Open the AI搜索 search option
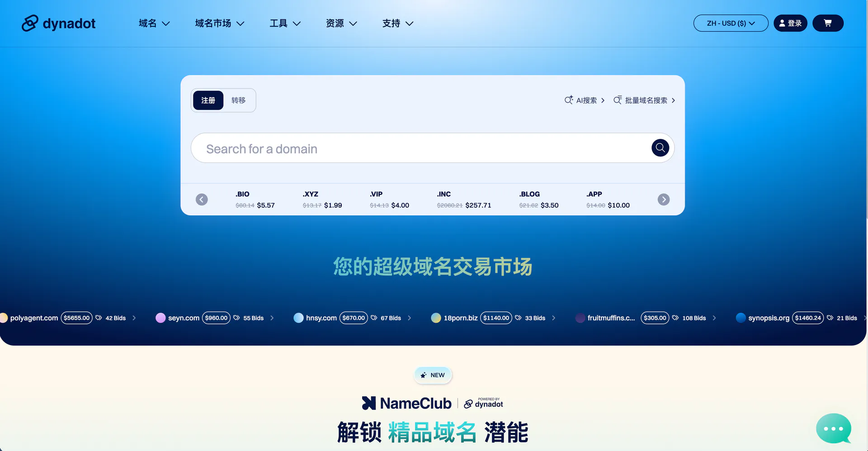Screen dimensions: 868x451 (x=585, y=100)
